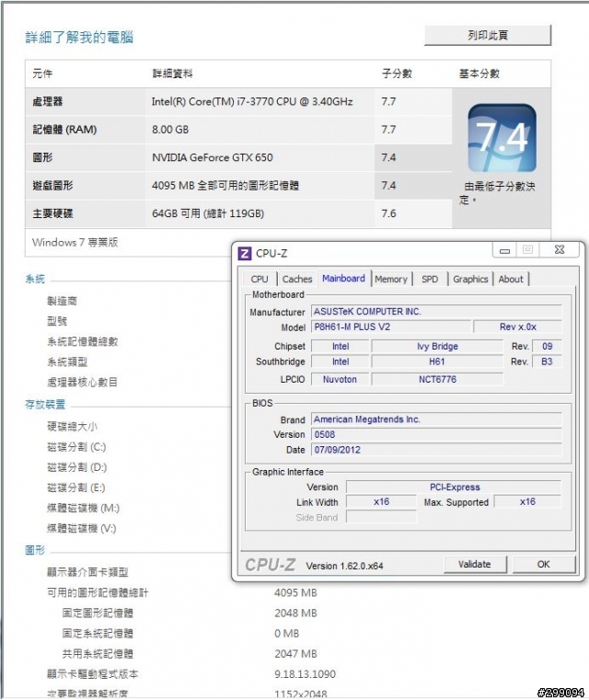Viewport: 589px width, 700px height.
Task: Click the 8.00 GB memory detail text
Action: 170,130
